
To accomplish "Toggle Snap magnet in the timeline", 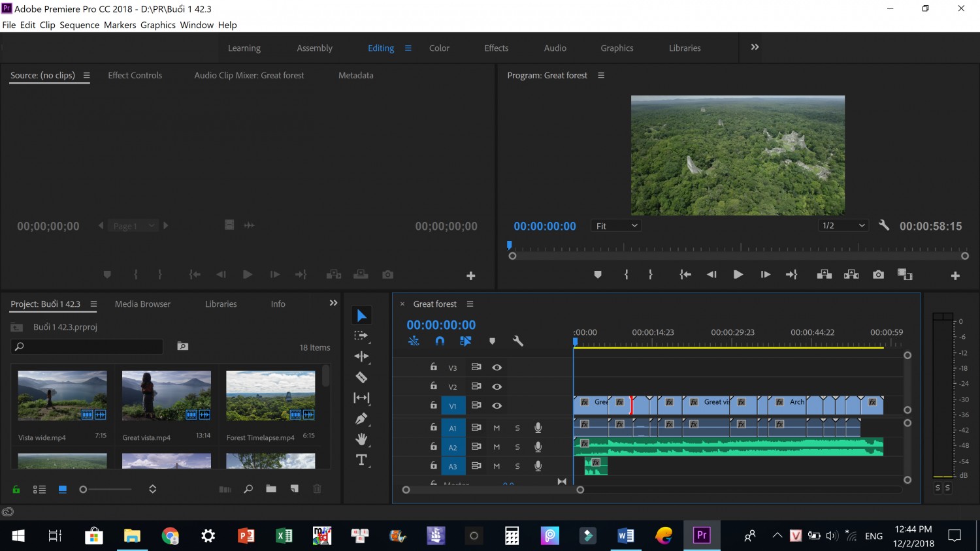I will coord(440,341).
